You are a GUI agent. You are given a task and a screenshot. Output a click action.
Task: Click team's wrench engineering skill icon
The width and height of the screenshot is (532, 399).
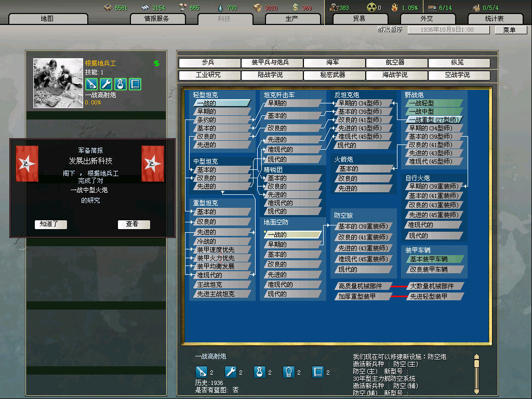(x=106, y=84)
